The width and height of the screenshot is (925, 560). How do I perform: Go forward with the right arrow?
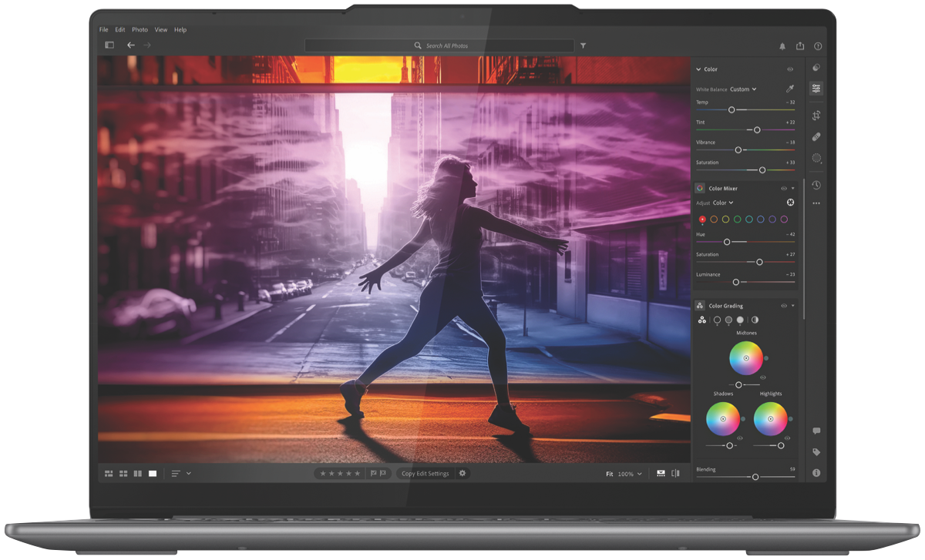[147, 45]
